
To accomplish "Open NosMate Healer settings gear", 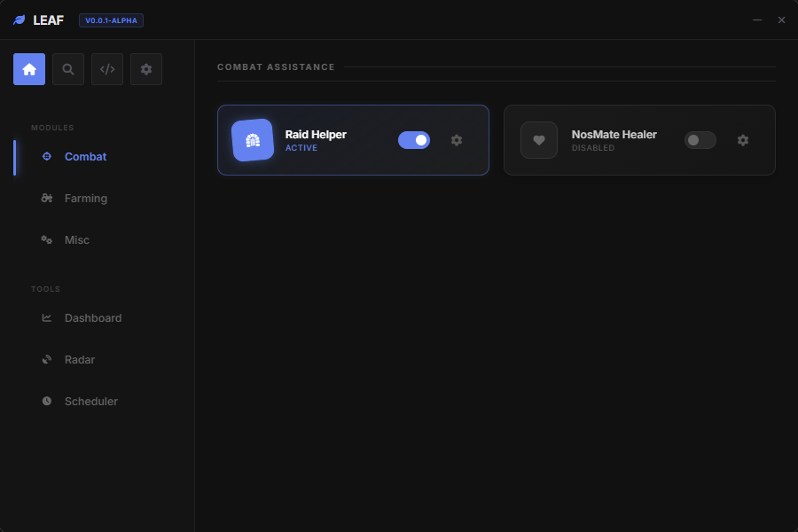I will pyautogui.click(x=743, y=140).
